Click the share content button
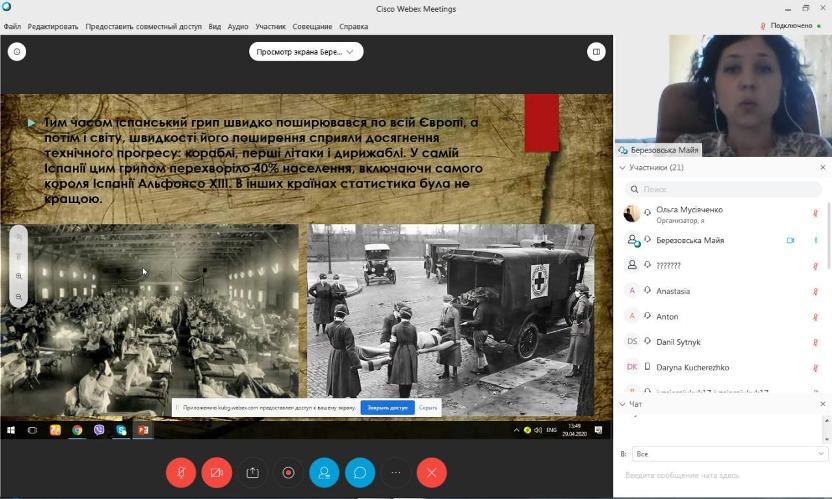This screenshot has width=832, height=499. coord(252,472)
